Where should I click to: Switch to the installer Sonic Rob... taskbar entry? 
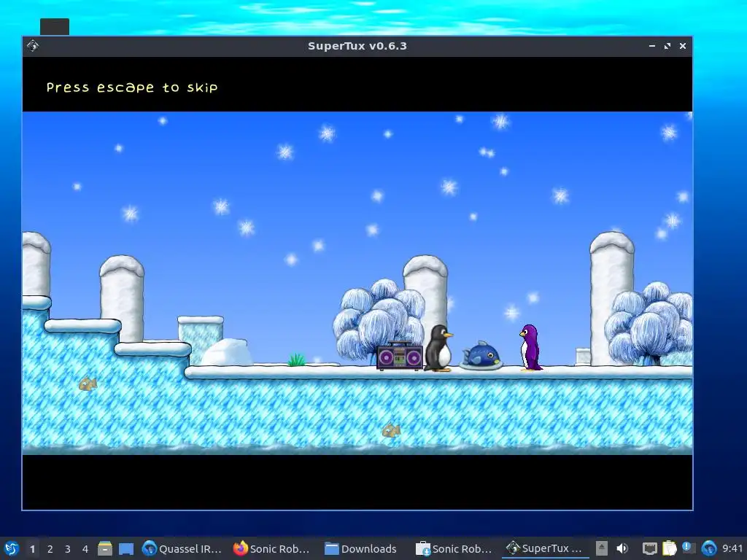[x=454, y=548]
